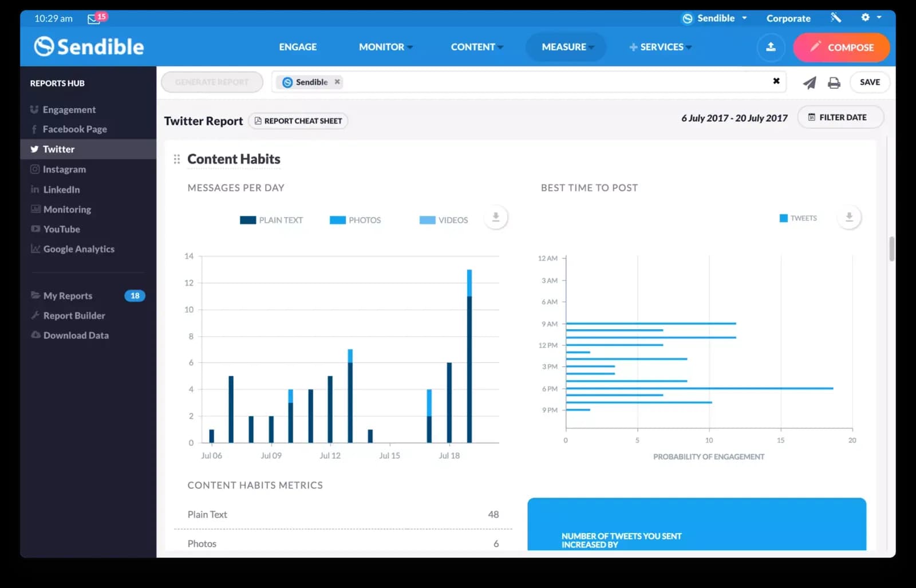Open the Report Cheat Sheet

(x=298, y=121)
